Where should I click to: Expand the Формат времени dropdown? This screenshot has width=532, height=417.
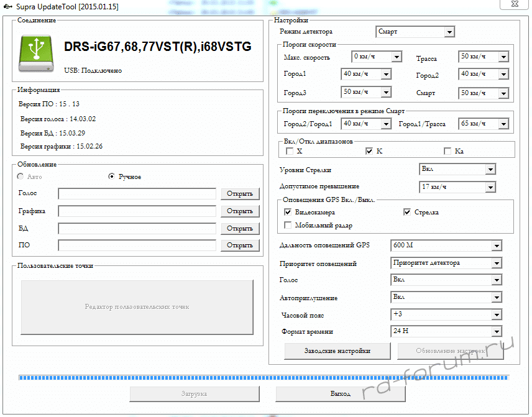446,331
